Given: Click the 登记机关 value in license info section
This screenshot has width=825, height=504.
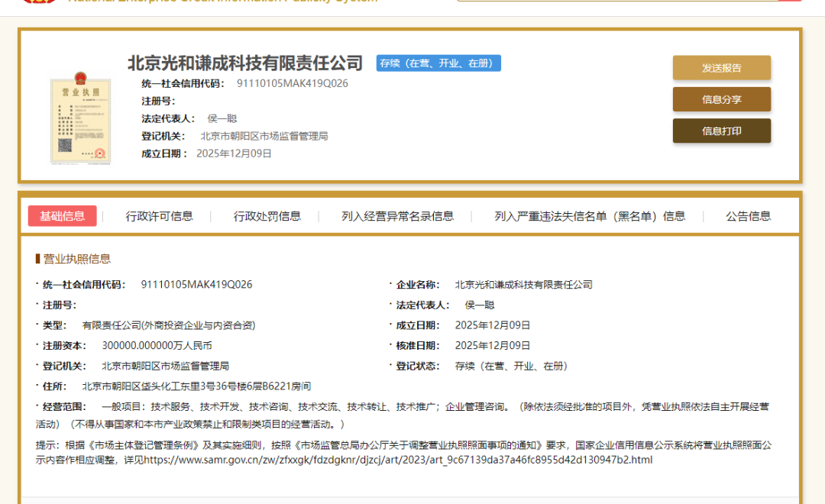Looking at the screenshot, I should tap(165, 366).
